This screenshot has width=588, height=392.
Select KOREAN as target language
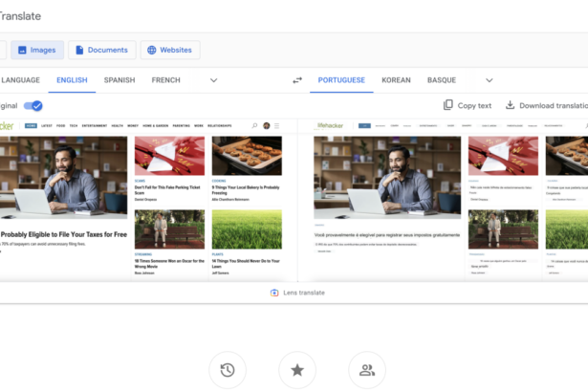(396, 80)
